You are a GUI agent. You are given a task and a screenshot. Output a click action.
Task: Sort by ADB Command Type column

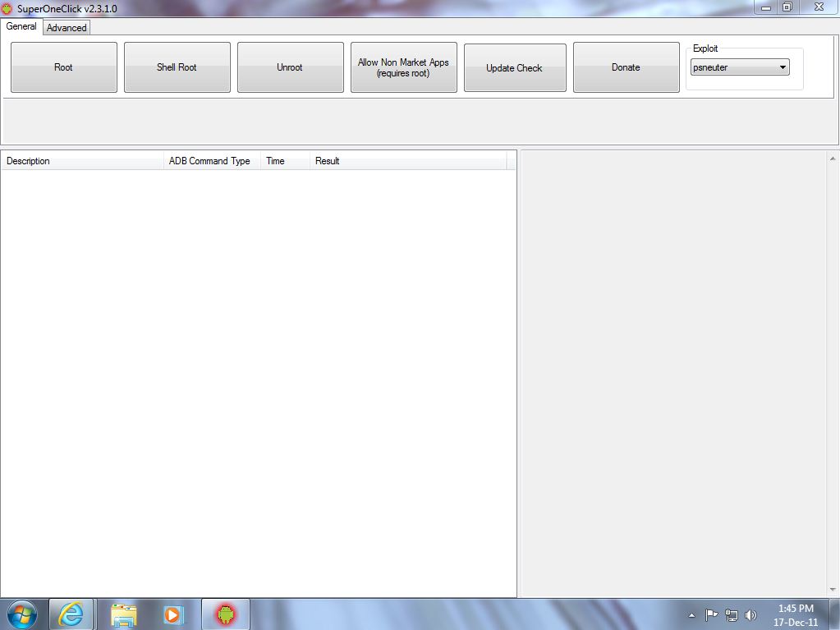tap(212, 161)
